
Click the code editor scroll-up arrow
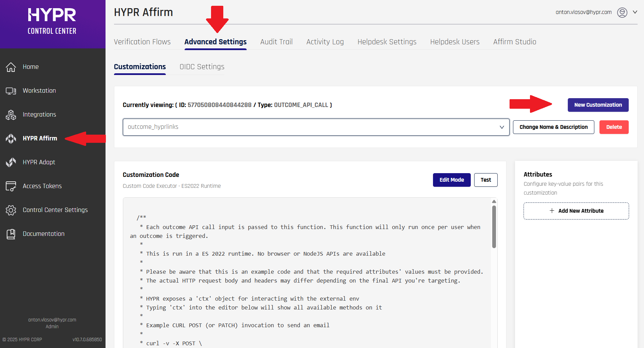pyautogui.click(x=494, y=201)
